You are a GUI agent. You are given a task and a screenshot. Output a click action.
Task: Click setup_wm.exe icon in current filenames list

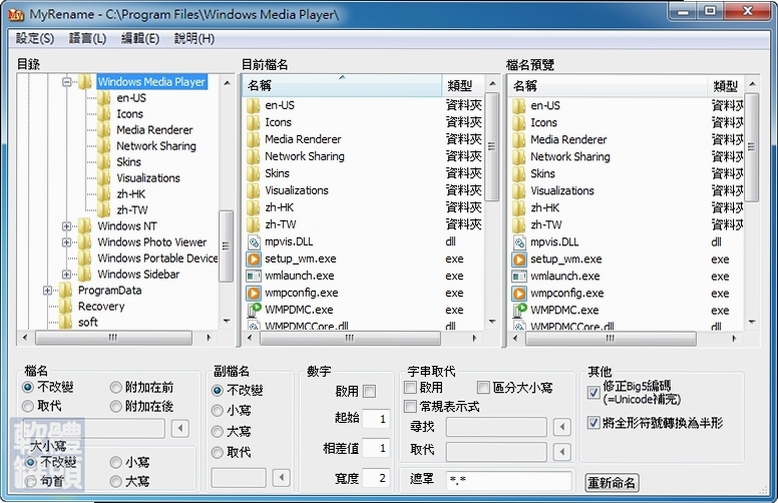coord(254,259)
